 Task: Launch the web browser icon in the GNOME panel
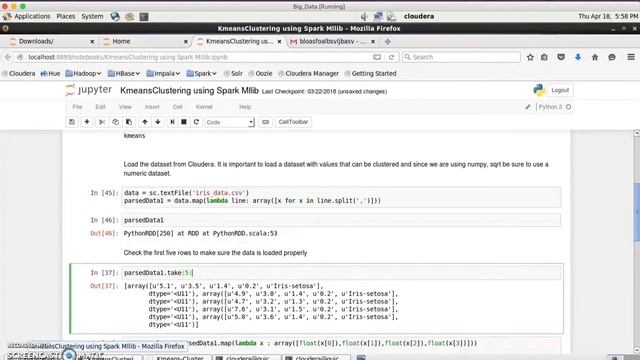click(115, 17)
